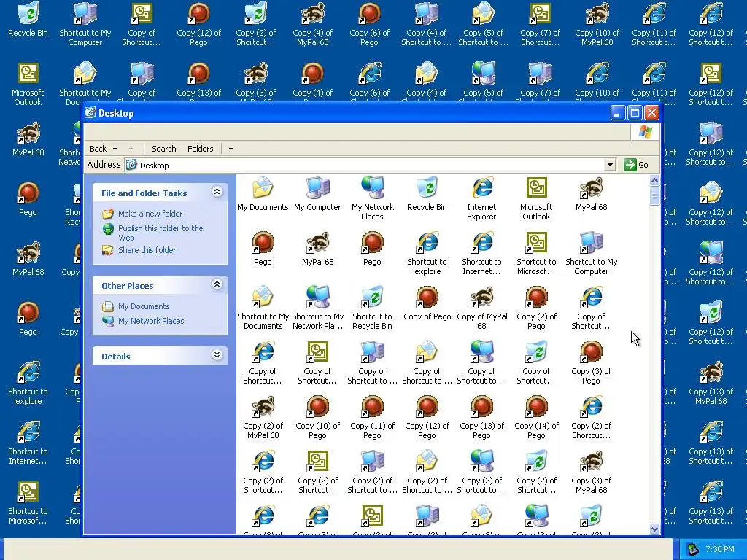Click the Windows flag logo in the toolbar corner
This screenshot has width=747, height=560.
point(645,132)
